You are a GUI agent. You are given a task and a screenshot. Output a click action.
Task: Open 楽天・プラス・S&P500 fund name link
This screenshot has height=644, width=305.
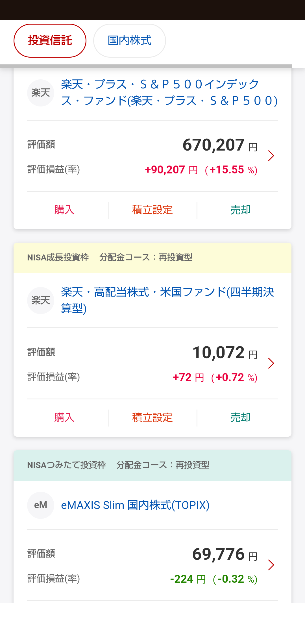[169, 93]
